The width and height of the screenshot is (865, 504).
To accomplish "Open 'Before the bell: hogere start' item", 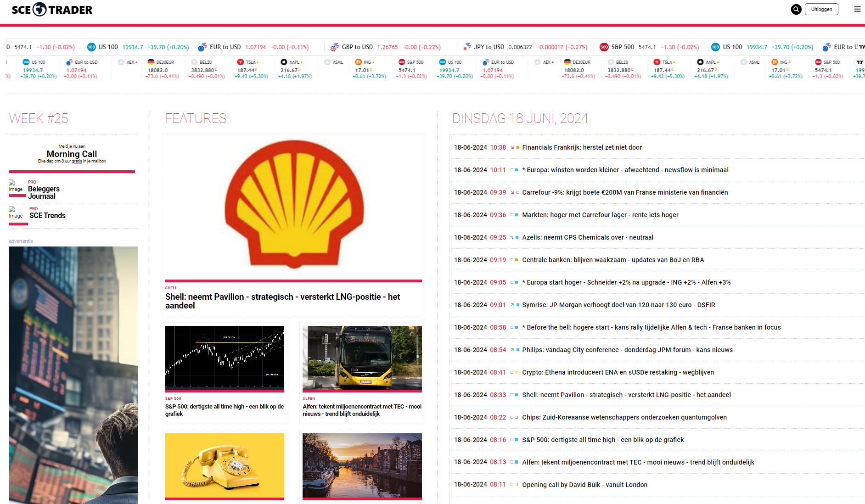I will (x=652, y=327).
